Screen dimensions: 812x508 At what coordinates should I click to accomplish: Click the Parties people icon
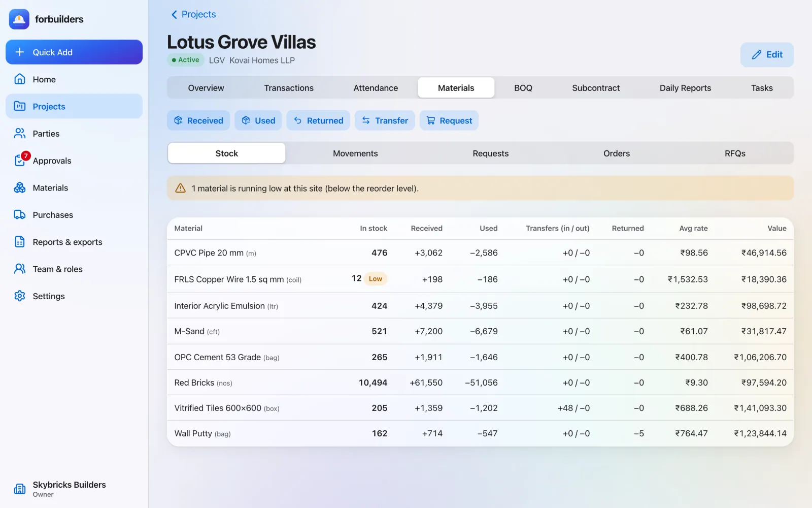pos(20,134)
